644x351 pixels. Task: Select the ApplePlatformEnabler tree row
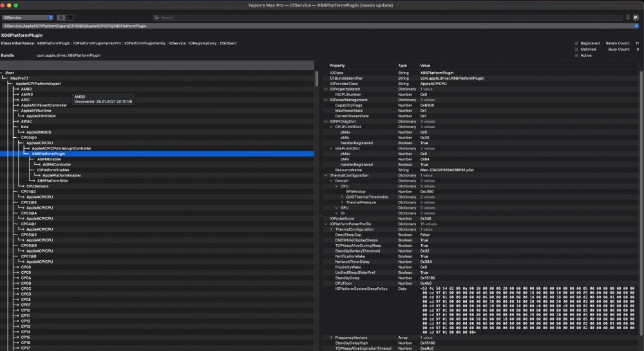point(157,175)
